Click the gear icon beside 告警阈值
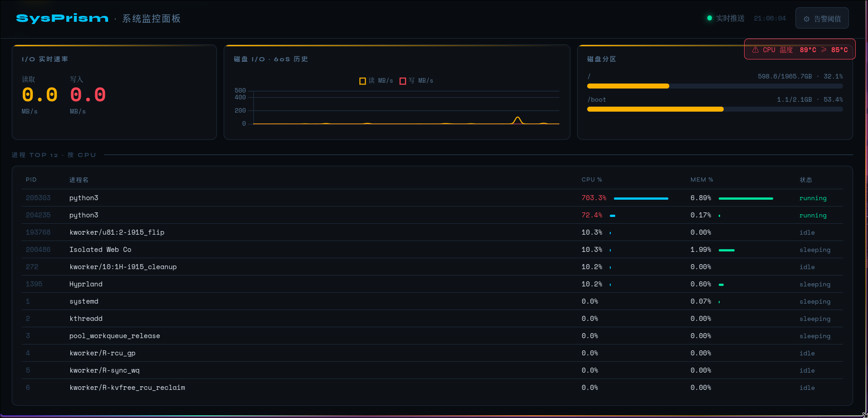The width and height of the screenshot is (868, 418). click(806, 19)
